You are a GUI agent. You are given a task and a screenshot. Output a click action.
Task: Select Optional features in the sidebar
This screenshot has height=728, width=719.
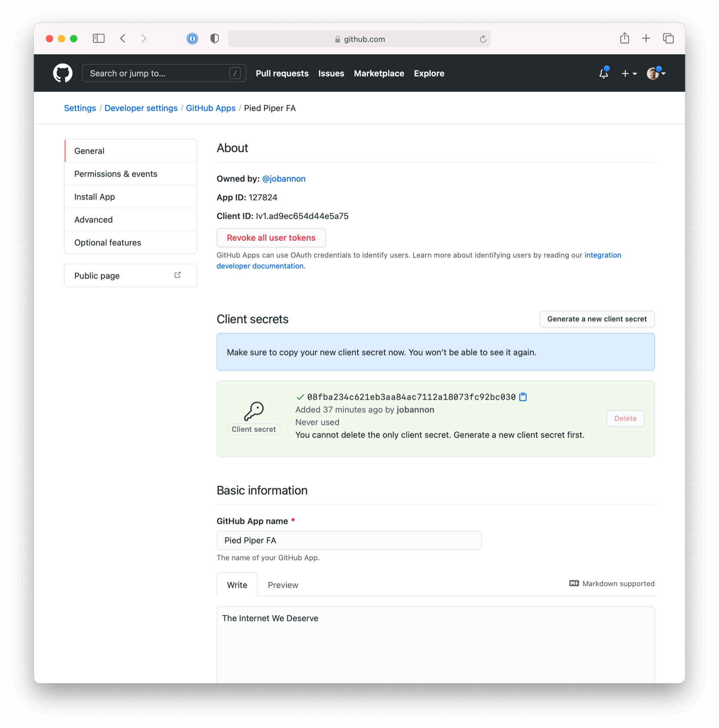[x=131, y=243]
